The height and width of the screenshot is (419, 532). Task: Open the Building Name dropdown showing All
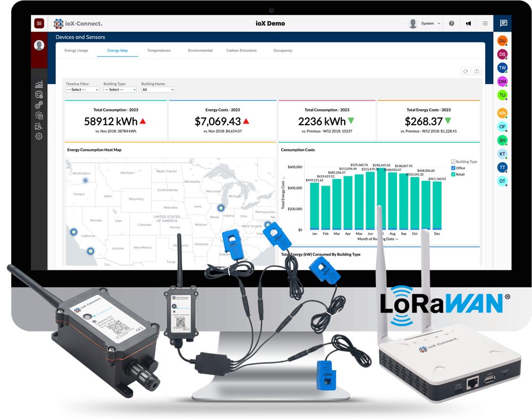tap(159, 90)
